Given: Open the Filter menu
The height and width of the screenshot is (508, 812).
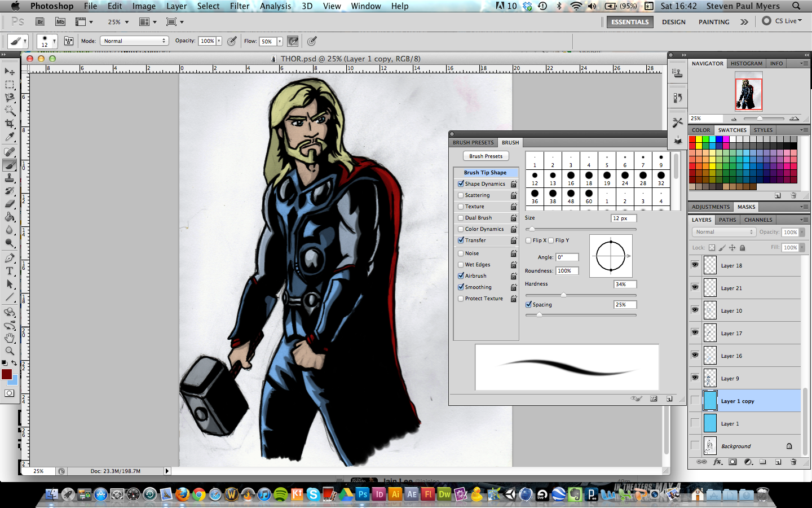Looking at the screenshot, I should pyautogui.click(x=240, y=6).
